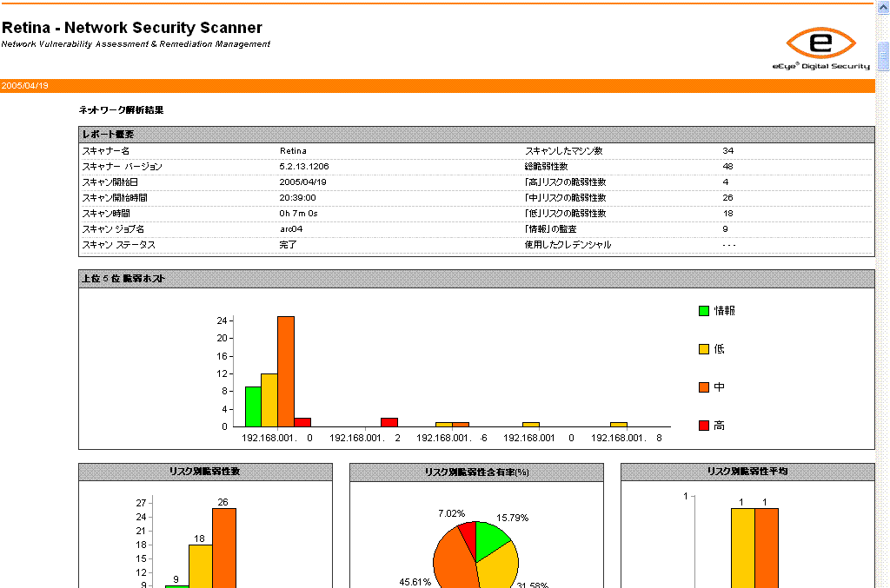Screen dimensions: 890x588
Task: Click the orange 中 legend swatch
Action: [704, 387]
